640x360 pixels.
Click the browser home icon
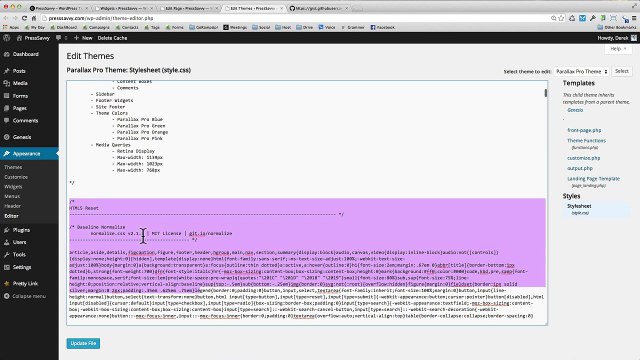(x=34, y=18)
